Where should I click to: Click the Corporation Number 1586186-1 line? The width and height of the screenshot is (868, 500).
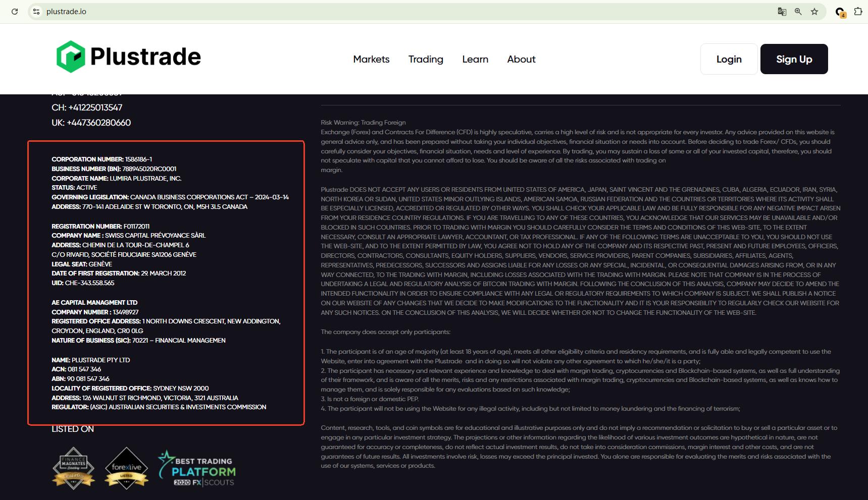coord(101,159)
